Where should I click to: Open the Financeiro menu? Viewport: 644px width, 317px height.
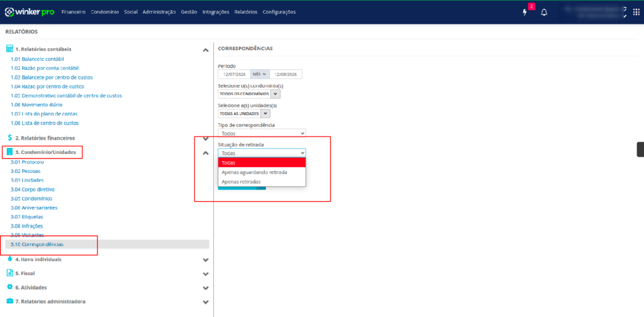[74, 12]
